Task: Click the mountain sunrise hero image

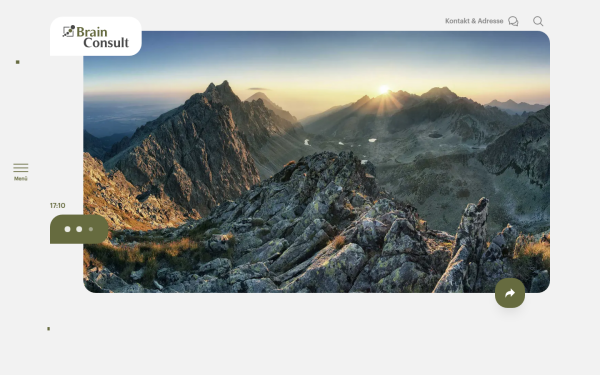Action: click(316, 162)
